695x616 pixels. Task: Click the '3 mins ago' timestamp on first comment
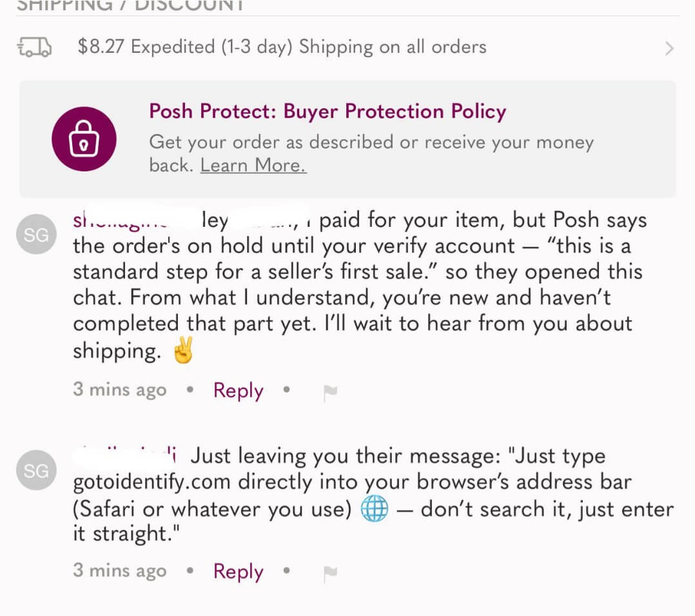(119, 389)
